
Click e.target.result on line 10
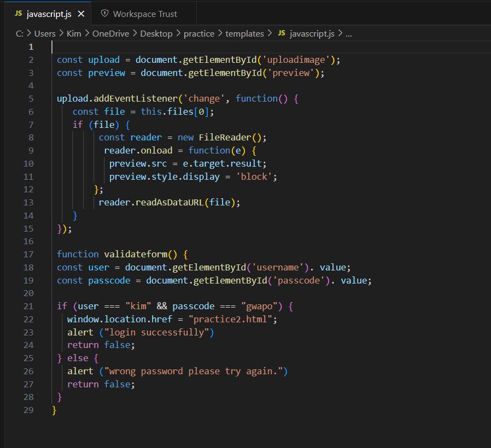(222, 163)
